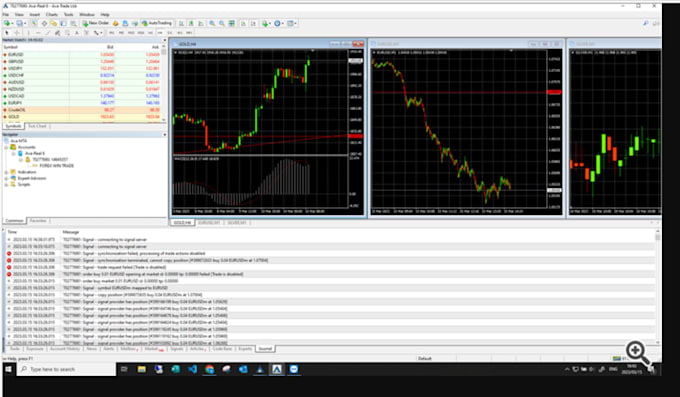The height and width of the screenshot is (397, 680).
Task: Select the Text drawing tool
Action: [x=77, y=33]
